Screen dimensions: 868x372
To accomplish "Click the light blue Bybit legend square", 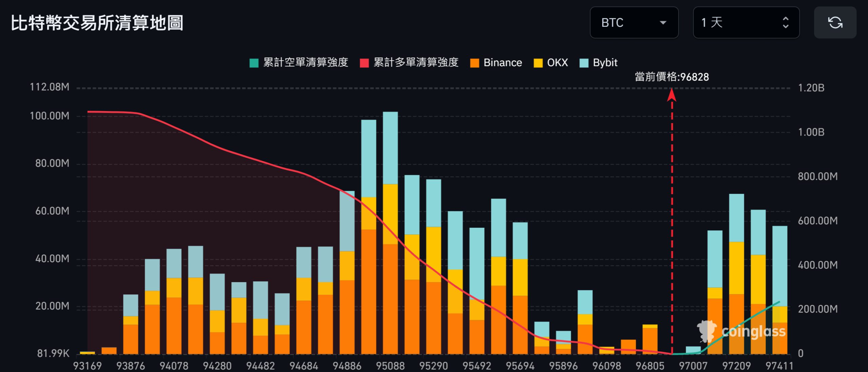I will [x=584, y=63].
